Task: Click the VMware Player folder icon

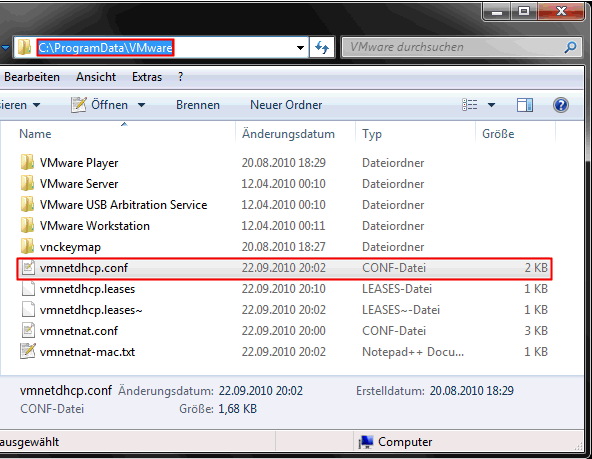Action: pos(27,163)
